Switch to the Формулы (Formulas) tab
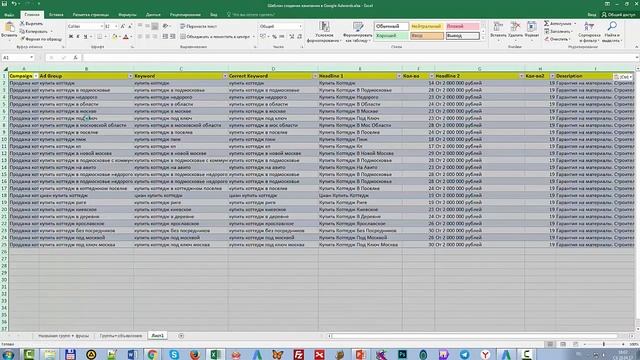This screenshot has height=360, width=640. click(x=127, y=15)
